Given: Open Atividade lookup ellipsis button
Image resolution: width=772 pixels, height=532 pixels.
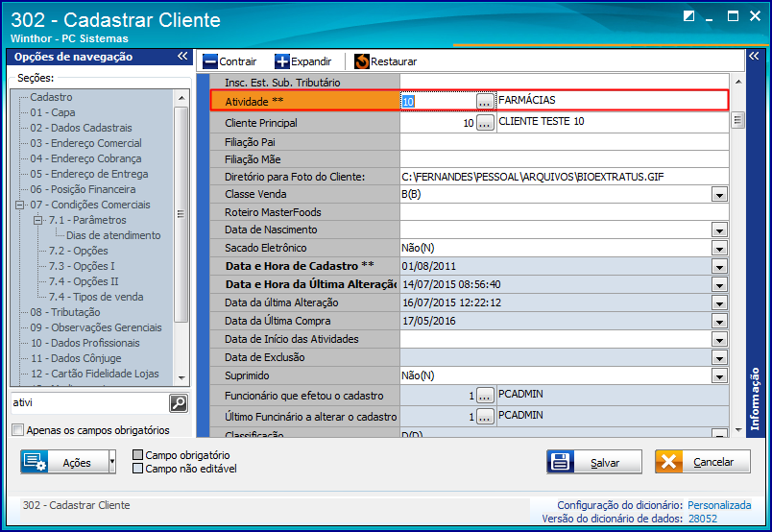Looking at the screenshot, I should [x=485, y=101].
